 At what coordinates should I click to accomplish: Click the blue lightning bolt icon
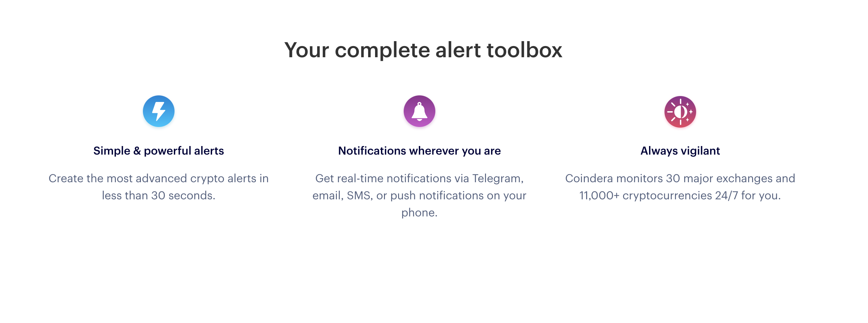[x=158, y=112]
